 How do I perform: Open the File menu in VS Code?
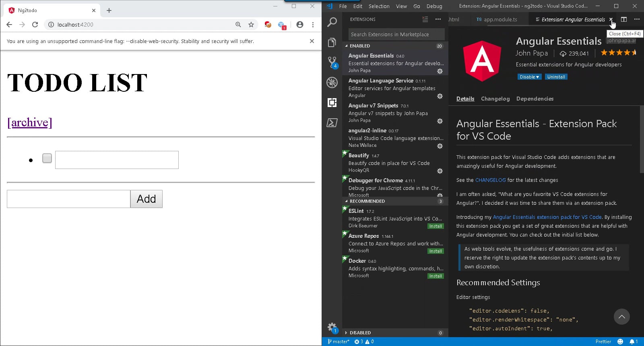click(343, 6)
